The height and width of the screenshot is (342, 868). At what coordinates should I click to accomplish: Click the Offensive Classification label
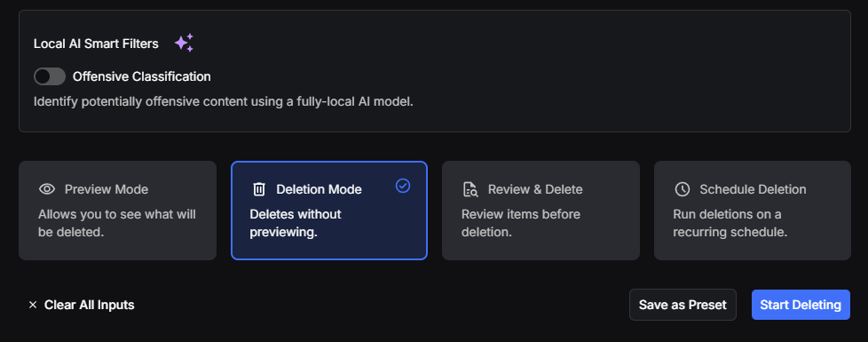pyautogui.click(x=142, y=76)
